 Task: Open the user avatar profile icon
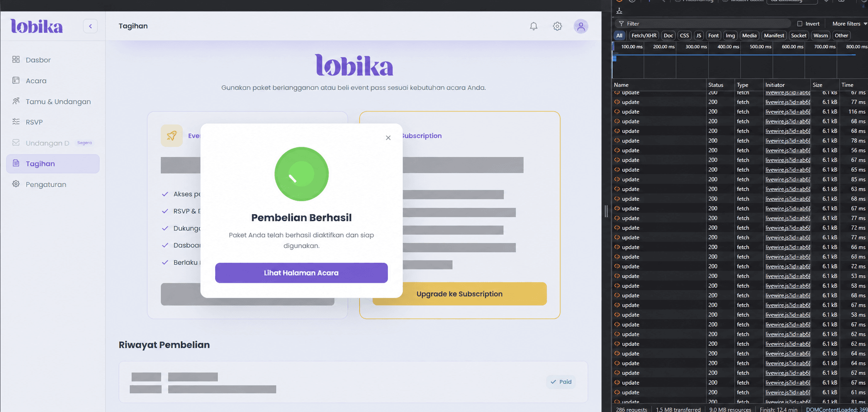pos(581,26)
